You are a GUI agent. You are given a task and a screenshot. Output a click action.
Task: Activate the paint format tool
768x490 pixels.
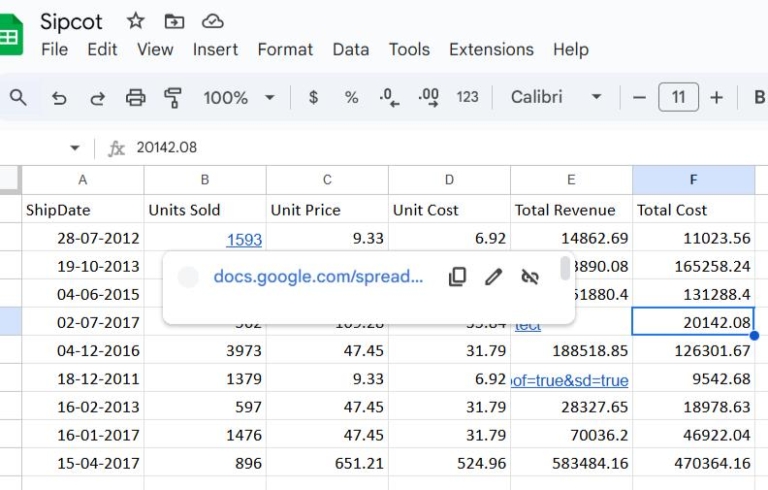point(173,97)
